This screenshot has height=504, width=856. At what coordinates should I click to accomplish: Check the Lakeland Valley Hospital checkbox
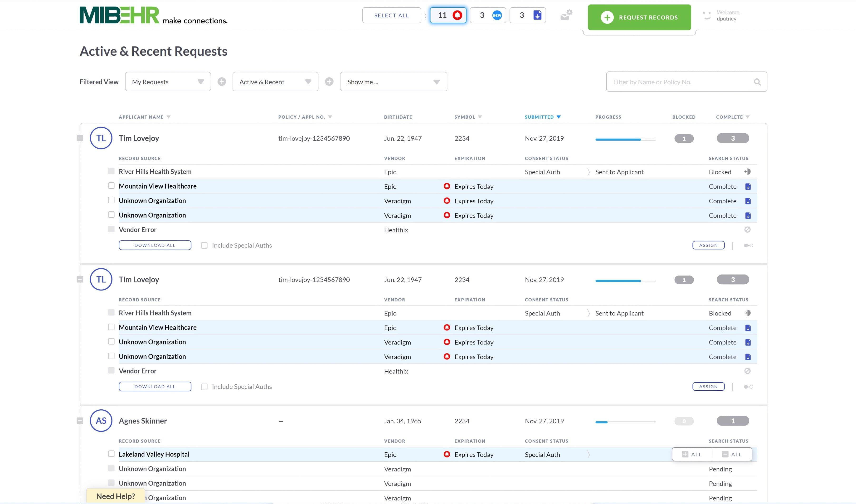click(111, 454)
